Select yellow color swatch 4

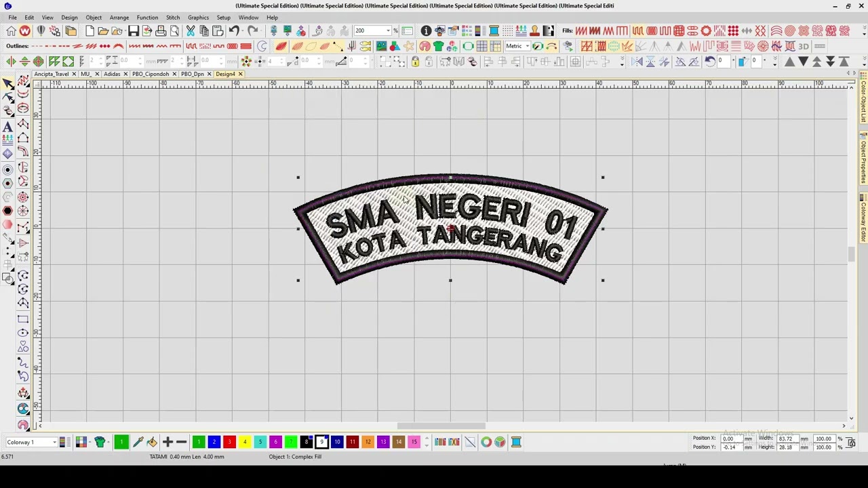coord(245,443)
